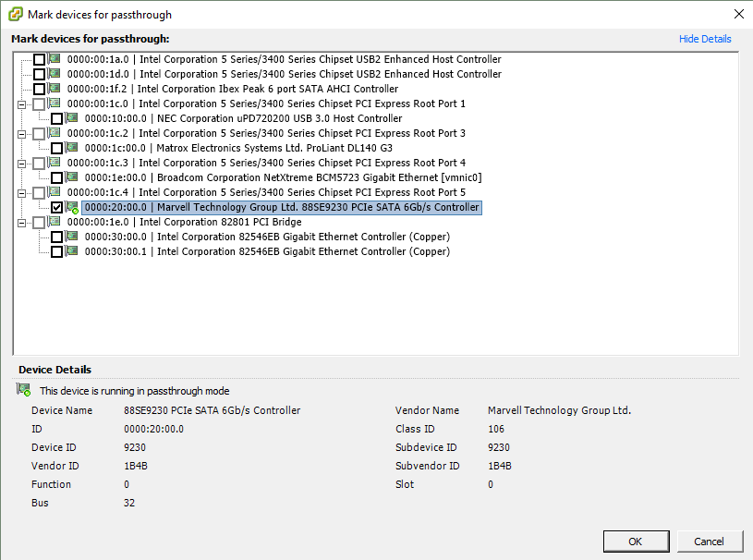Collapse the PCI Express Root Port 1 node

(x=21, y=104)
